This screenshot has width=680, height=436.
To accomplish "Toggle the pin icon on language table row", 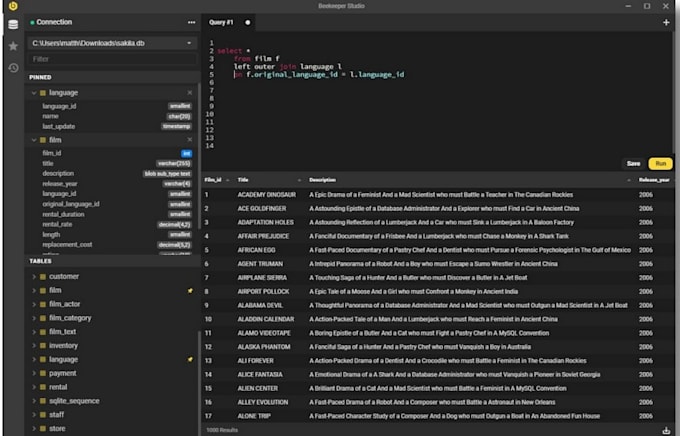I will point(190,359).
